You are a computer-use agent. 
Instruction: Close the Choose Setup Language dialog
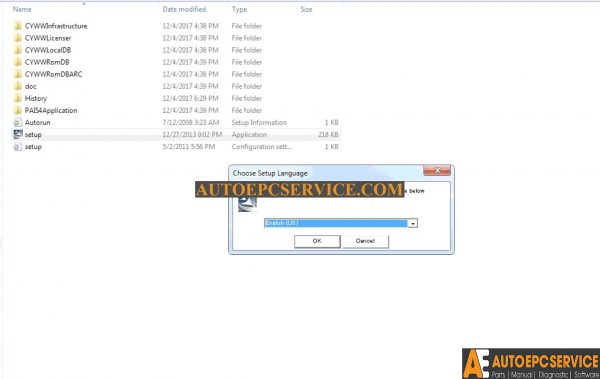pyautogui.click(x=437, y=171)
